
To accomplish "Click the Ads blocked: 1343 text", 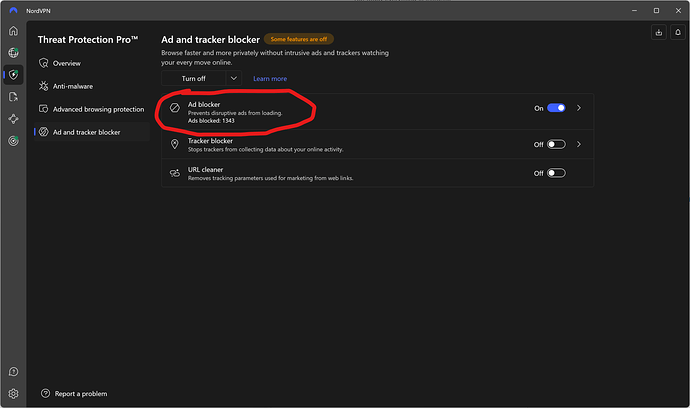I will 211,121.
